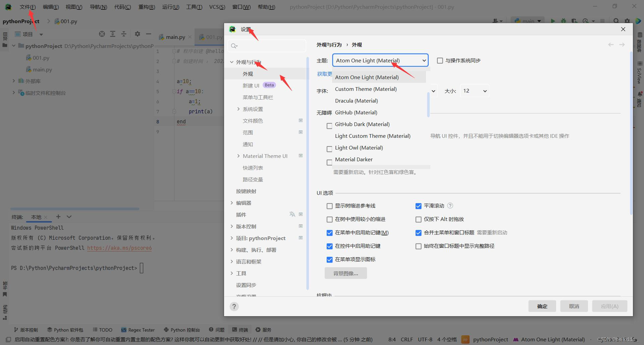Open the 问题 tool window
This screenshot has height=345, width=644.
217,330
